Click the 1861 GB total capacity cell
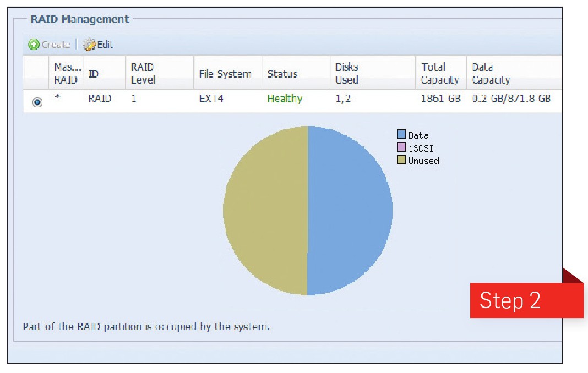588x373 pixels. 440,99
